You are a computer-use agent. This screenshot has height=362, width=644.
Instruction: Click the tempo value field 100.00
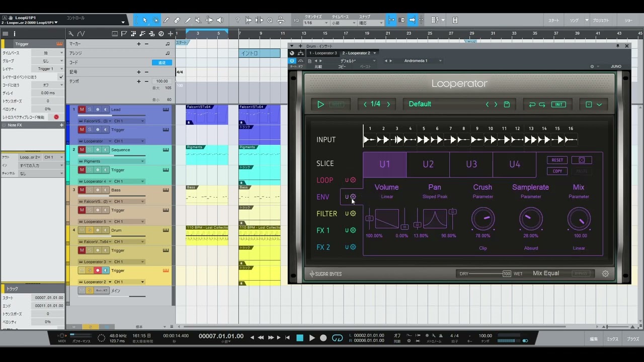(162, 81)
